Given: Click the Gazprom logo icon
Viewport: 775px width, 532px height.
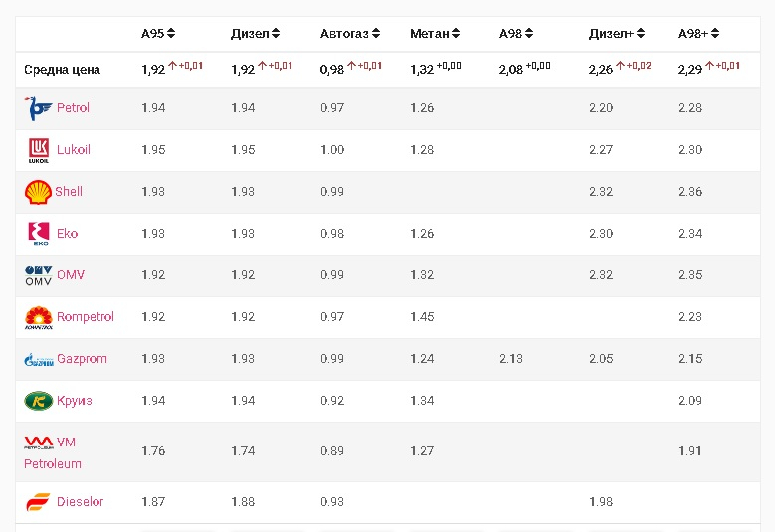Looking at the screenshot, I should tap(39, 360).
